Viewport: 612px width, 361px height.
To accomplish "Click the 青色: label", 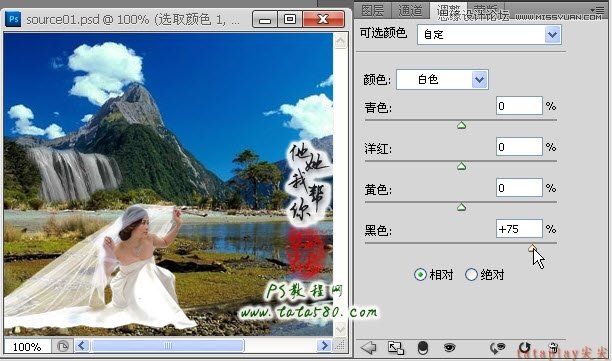I will pyautogui.click(x=378, y=107).
